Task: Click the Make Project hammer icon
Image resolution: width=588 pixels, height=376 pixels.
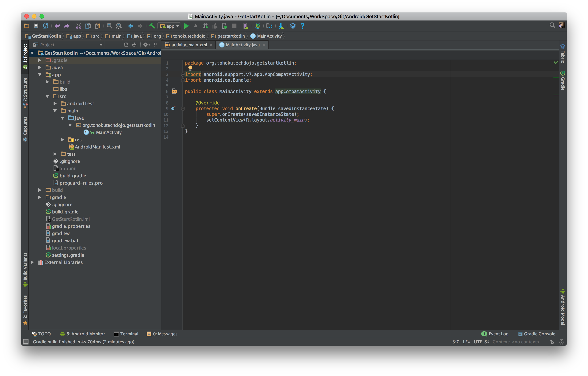Action: (152, 26)
